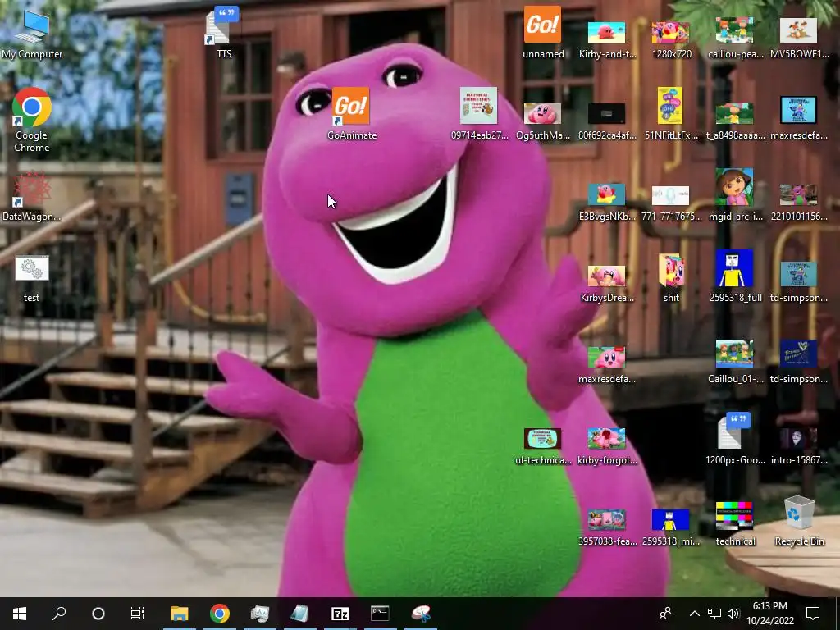
Task: Open the network status tray icon
Action: [x=714, y=614]
